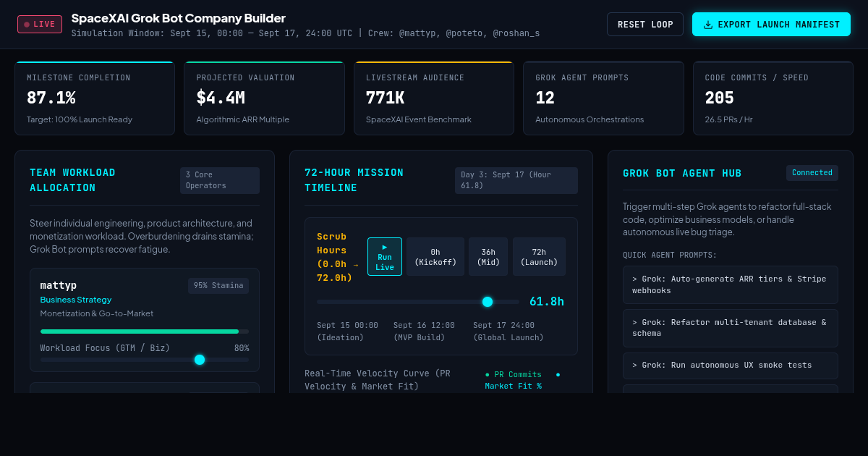Jump to the 72h Launch preset
Image resolution: width=868 pixels, height=456 pixels.
[539, 257]
